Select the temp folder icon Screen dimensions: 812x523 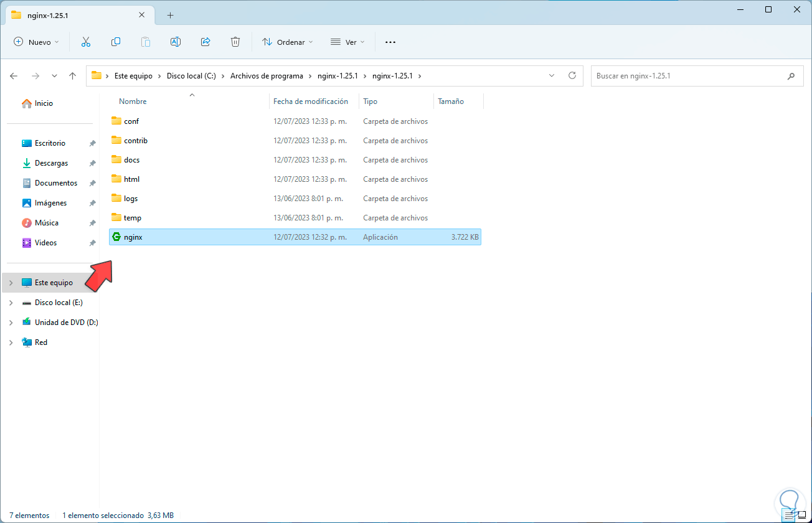coord(116,218)
